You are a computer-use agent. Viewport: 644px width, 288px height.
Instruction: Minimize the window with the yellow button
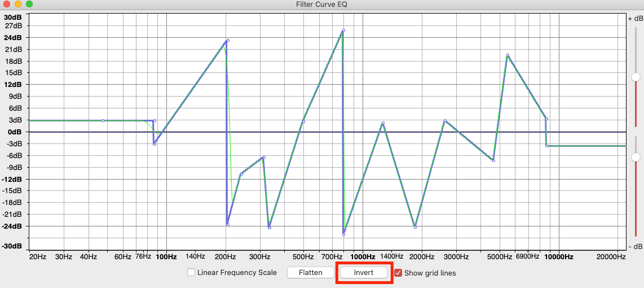pos(17,4)
